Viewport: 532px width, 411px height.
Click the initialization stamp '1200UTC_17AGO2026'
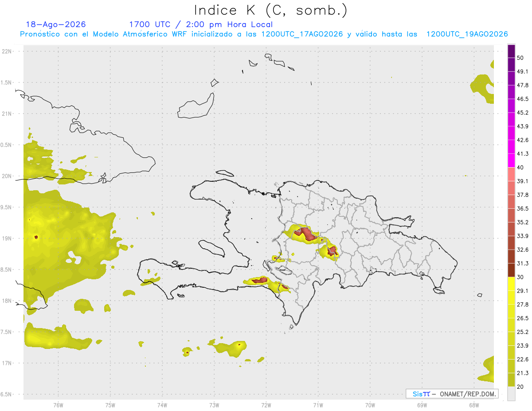pos(302,34)
